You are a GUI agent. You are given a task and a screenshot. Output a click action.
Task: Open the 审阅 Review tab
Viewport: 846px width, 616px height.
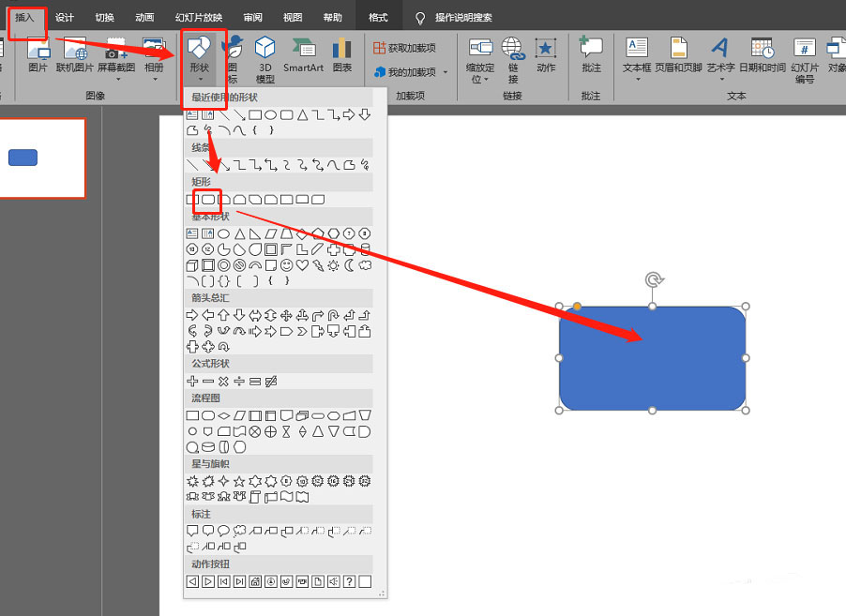click(252, 18)
